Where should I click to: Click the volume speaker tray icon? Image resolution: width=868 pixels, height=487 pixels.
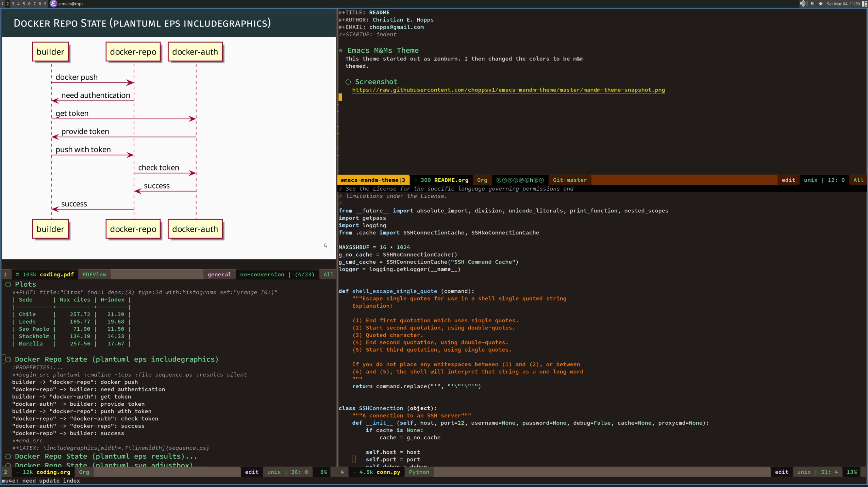point(803,4)
